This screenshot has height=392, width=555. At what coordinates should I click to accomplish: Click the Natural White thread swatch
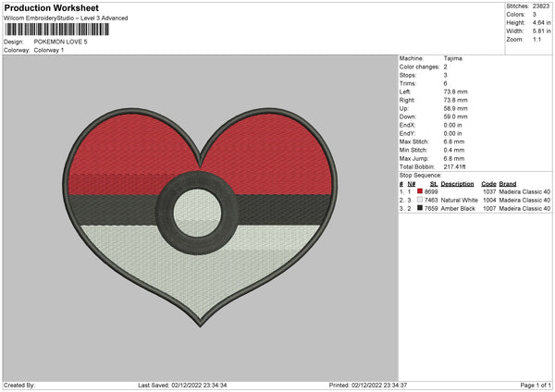[420, 200]
